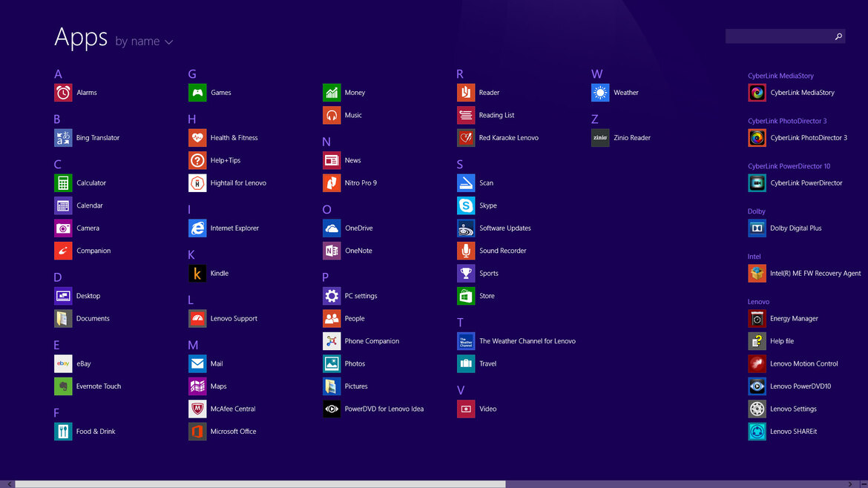
Task: Open Lenovo SHAREit icon
Action: [x=757, y=432]
